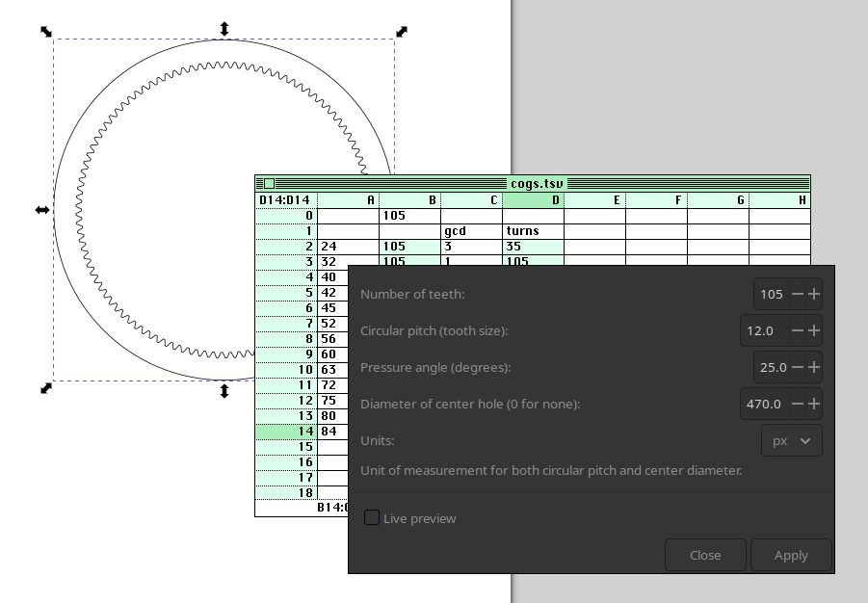This screenshot has width=868, height=603.
Task: Click the top-left corner resize handle
Action: point(46,32)
